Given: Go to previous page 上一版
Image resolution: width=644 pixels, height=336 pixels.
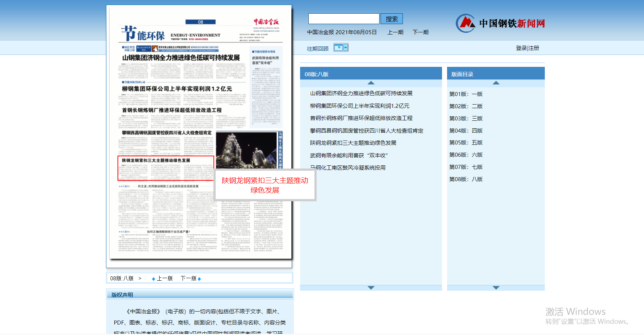Looking at the screenshot, I should (165, 279).
